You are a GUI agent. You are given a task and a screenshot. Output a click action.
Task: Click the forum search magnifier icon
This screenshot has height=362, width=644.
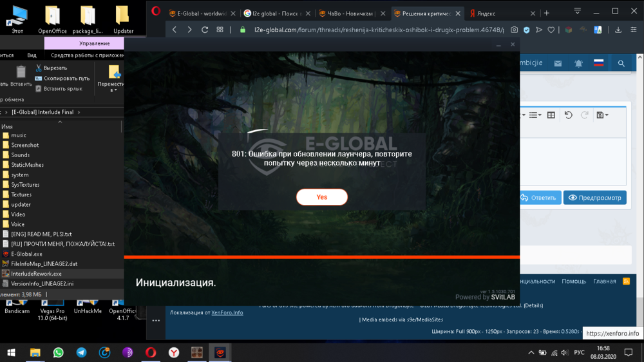coord(621,63)
